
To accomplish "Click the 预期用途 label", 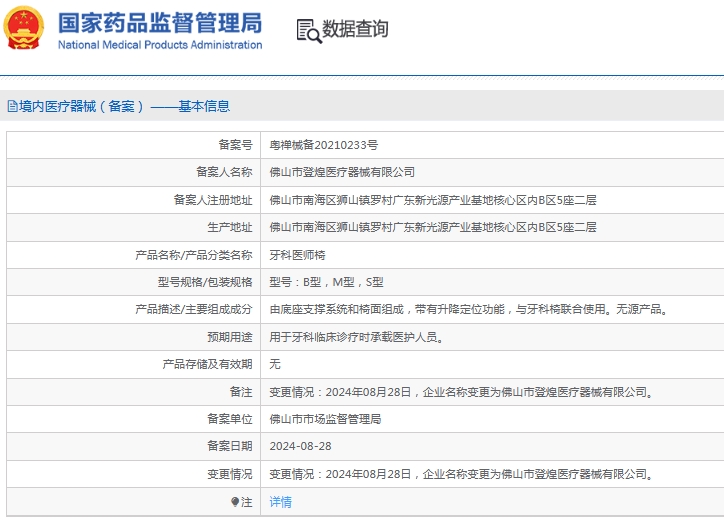I will 230,337.
